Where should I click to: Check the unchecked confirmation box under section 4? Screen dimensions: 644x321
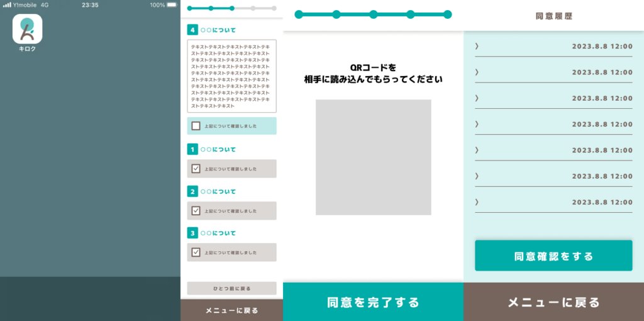click(x=196, y=126)
